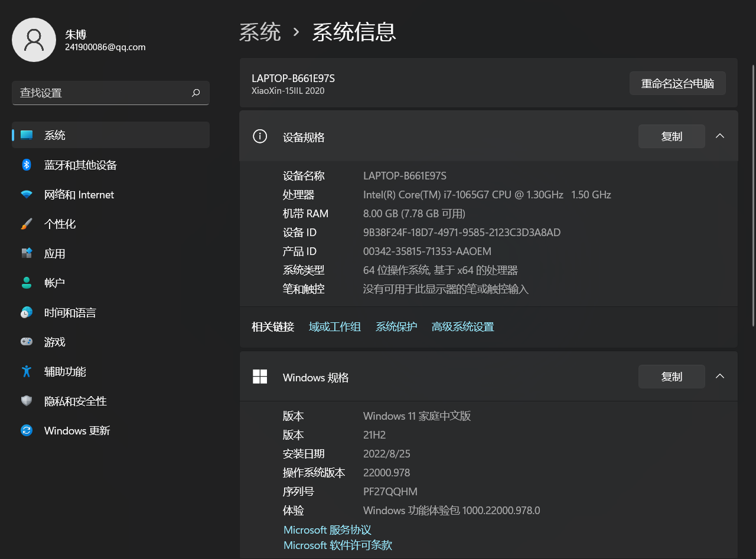Click the email 241900086@qq.com
The width and height of the screenshot is (756, 559).
[105, 47]
